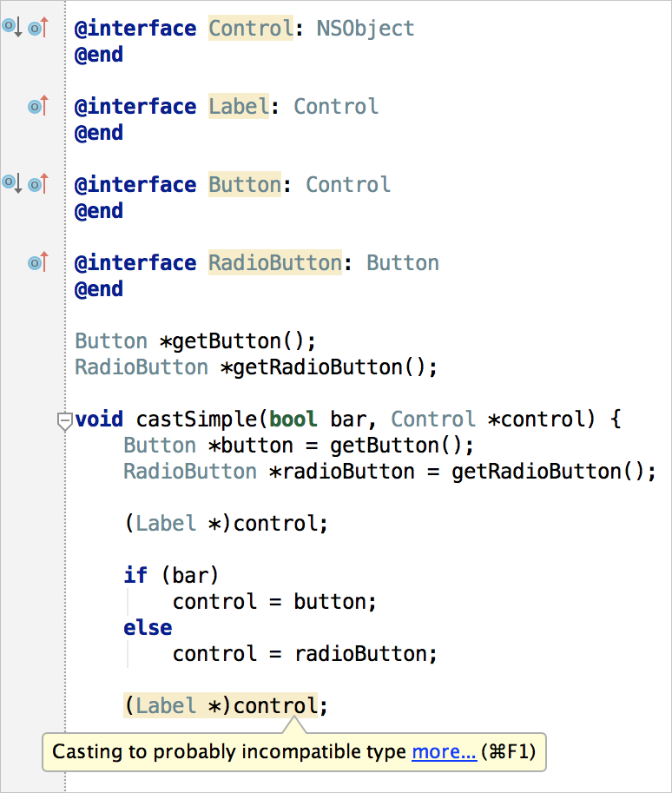Viewport: 672px width, 793px height.
Task: Click the highlighted Control name in its interface declaration
Action: click(251, 29)
